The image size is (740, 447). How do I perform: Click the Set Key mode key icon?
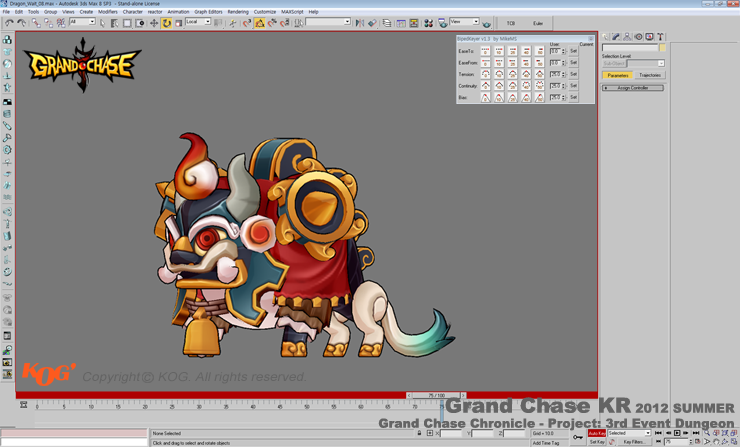click(x=579, y=437)
